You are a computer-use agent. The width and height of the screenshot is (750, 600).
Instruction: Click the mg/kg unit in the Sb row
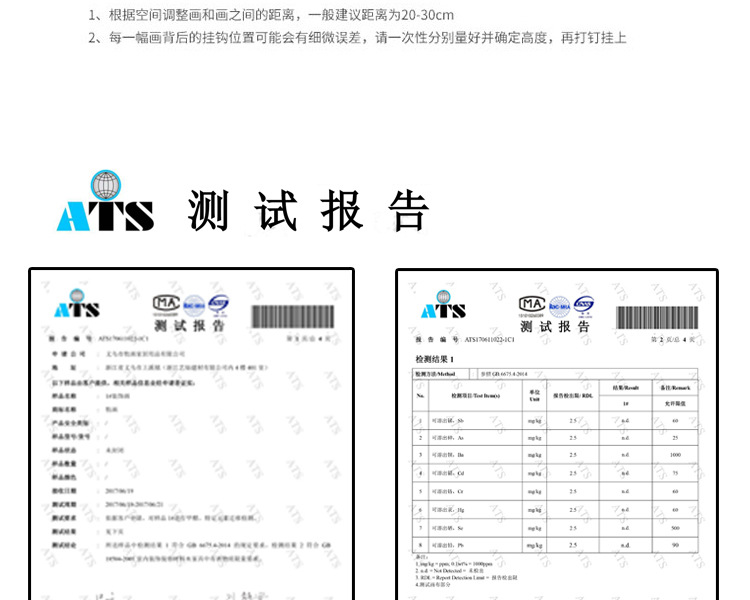[534, 421]
